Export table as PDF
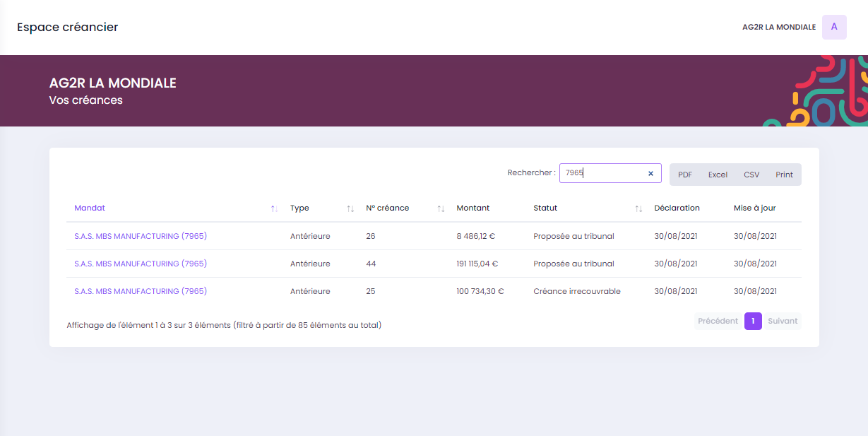The height and width of the screenshot is (436, 868). tap(685, 175)
